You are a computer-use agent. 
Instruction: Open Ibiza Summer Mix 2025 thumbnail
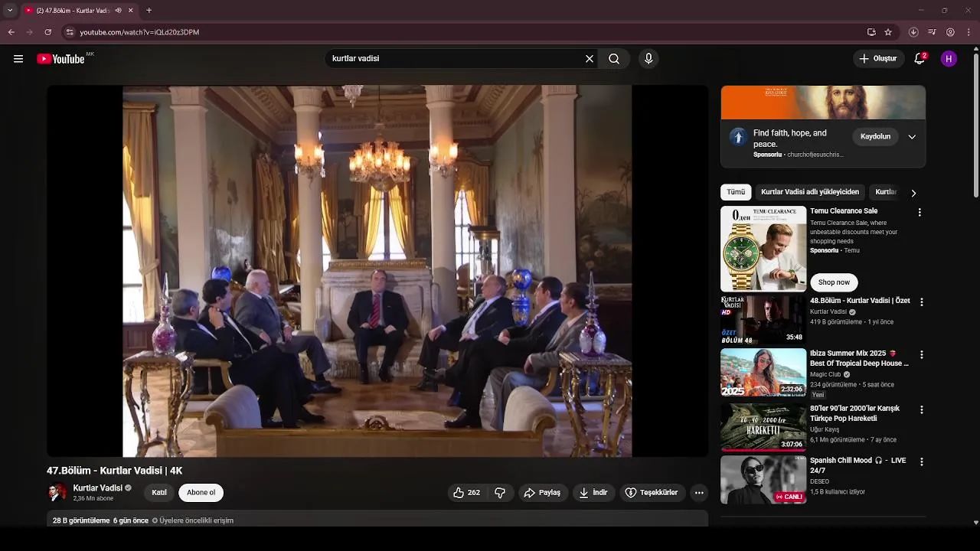(x=763, y=373)
